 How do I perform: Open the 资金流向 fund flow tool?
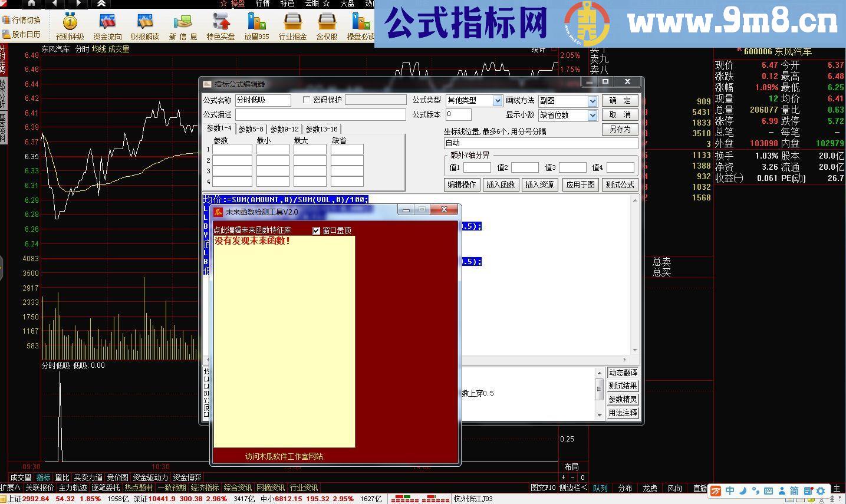tap(107, 25)
